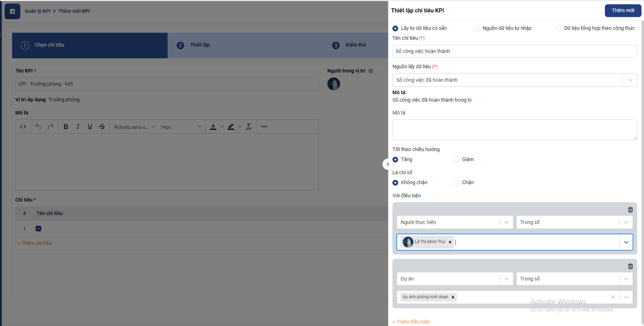The height and width of the screenshot is (326, 644).
Task: Uncheck the checkbox in indicator row 1
Action: point(39,229)
